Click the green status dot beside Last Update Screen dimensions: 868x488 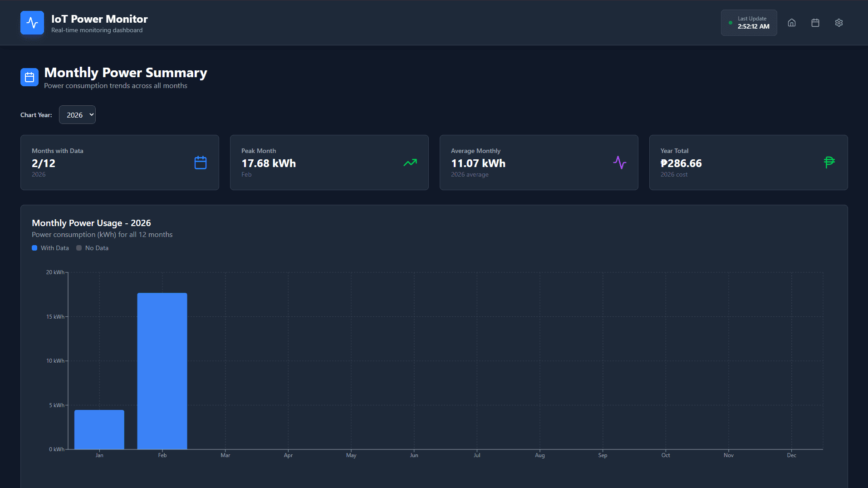(731, 23)
